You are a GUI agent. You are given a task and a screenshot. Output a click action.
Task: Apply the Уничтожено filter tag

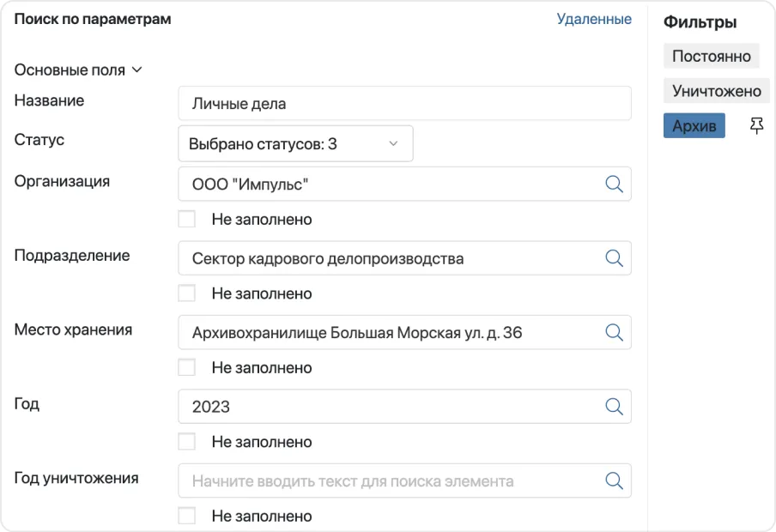(716, 91)
